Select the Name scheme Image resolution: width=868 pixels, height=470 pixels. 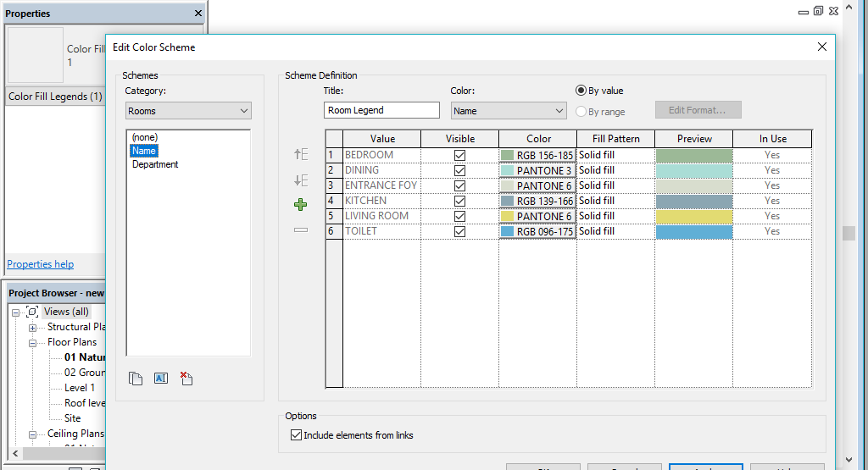click(144, 151)
